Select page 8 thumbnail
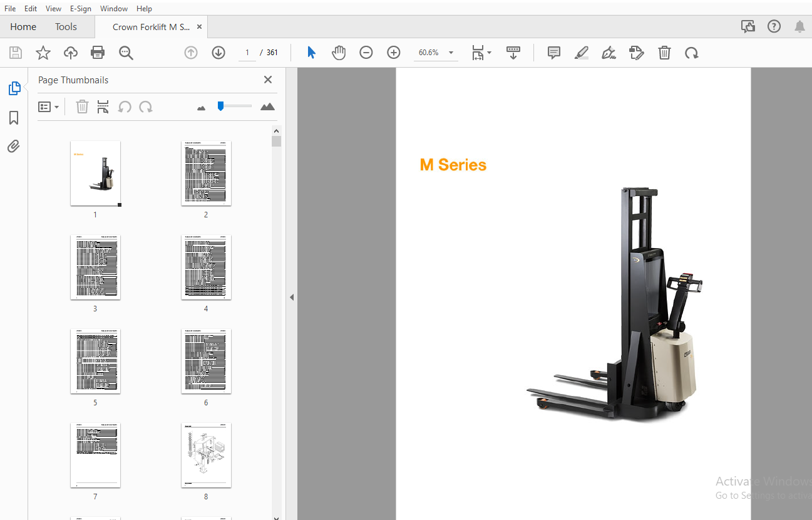 point(206,455)
